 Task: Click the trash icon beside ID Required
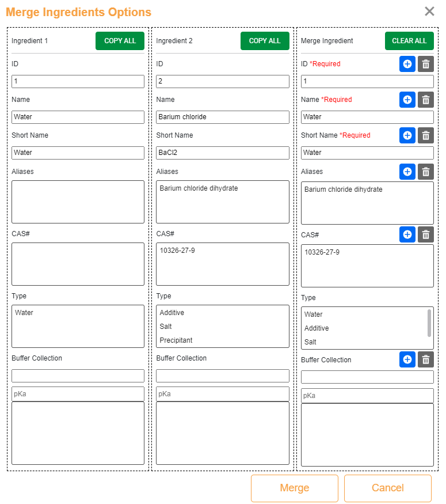tap(425, 65)
